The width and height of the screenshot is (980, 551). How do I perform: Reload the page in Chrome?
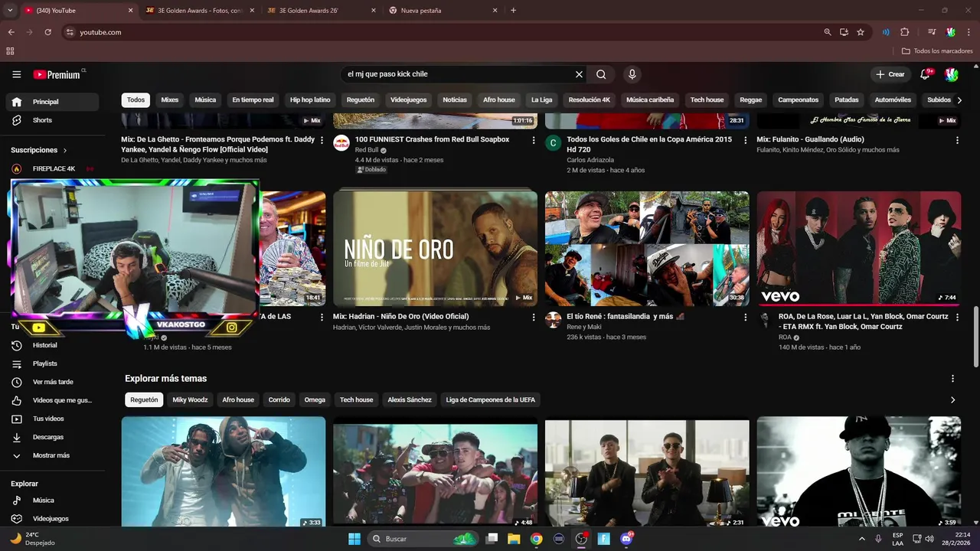[47, 32]
